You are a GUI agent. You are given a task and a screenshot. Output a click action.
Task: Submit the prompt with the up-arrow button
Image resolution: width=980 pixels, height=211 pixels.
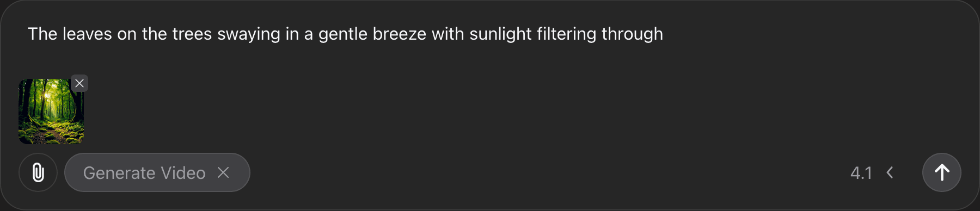click(x=941, y=172)
